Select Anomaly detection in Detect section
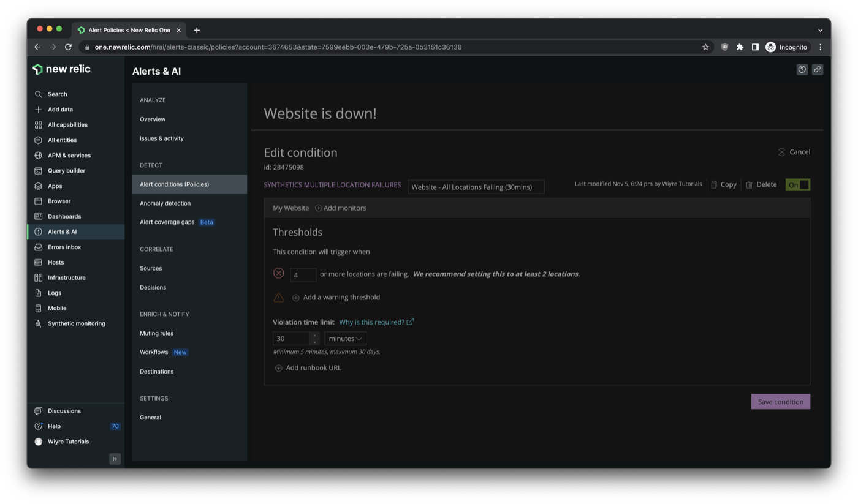Screen dimensions: 858x504 tap(165, 203)
